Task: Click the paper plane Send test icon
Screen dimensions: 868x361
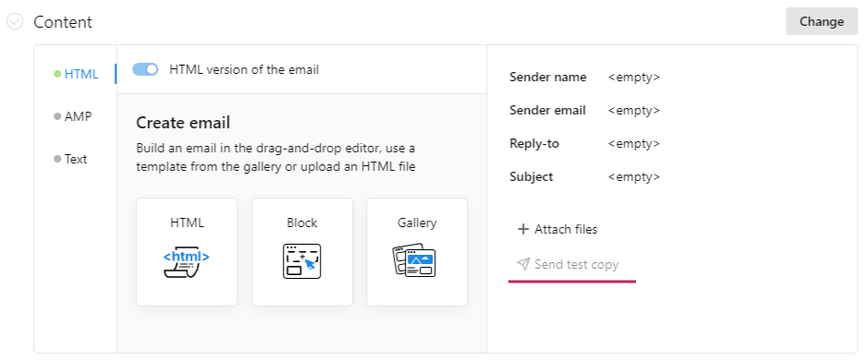Action: [x=523, y=264]
